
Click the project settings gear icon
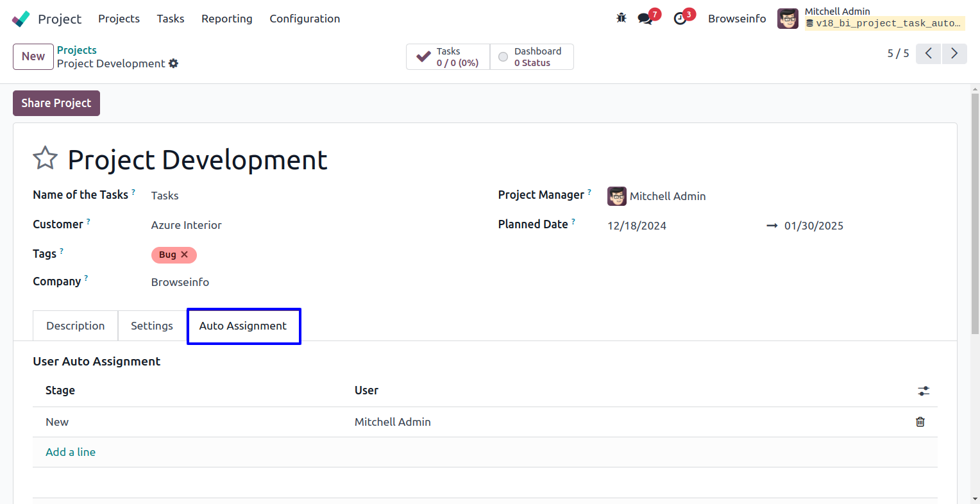[173, 63]
